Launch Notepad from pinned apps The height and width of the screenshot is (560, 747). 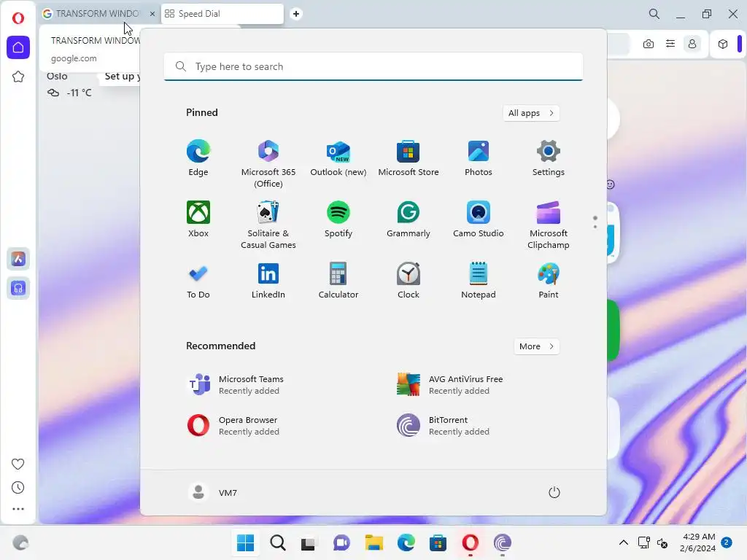point(479,281)
